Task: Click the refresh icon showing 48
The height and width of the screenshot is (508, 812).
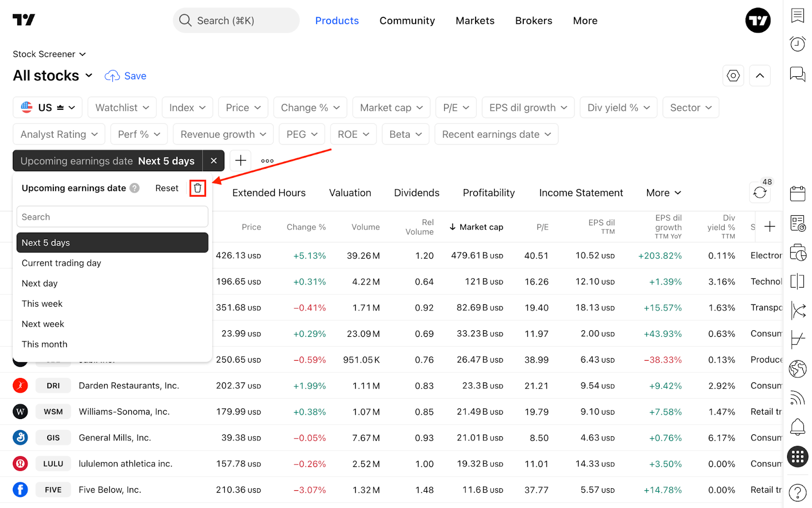Action: click(760, 193)
